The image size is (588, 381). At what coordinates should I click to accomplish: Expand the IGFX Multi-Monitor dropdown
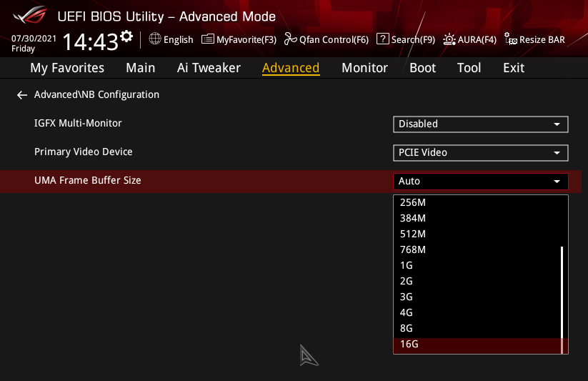[480, 124]
